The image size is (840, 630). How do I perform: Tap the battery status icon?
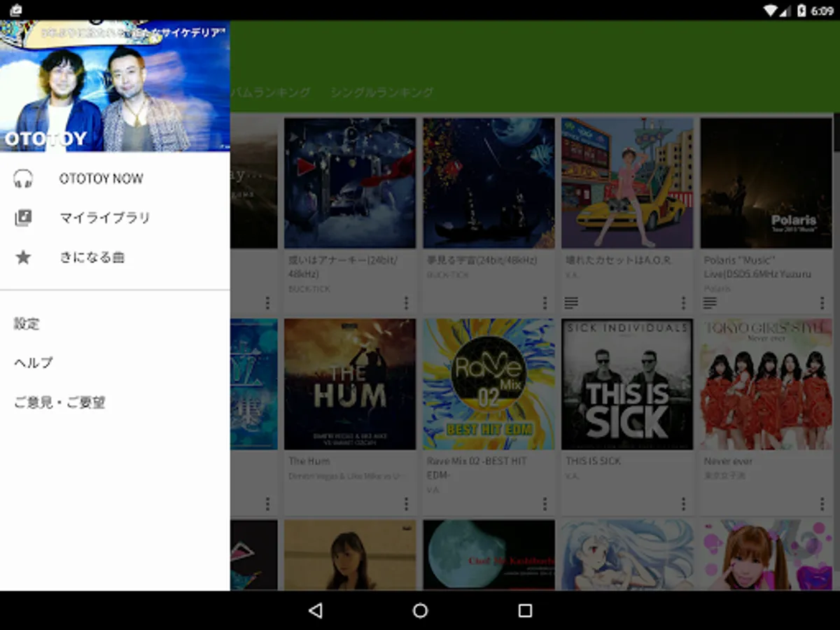coord(801,10)
